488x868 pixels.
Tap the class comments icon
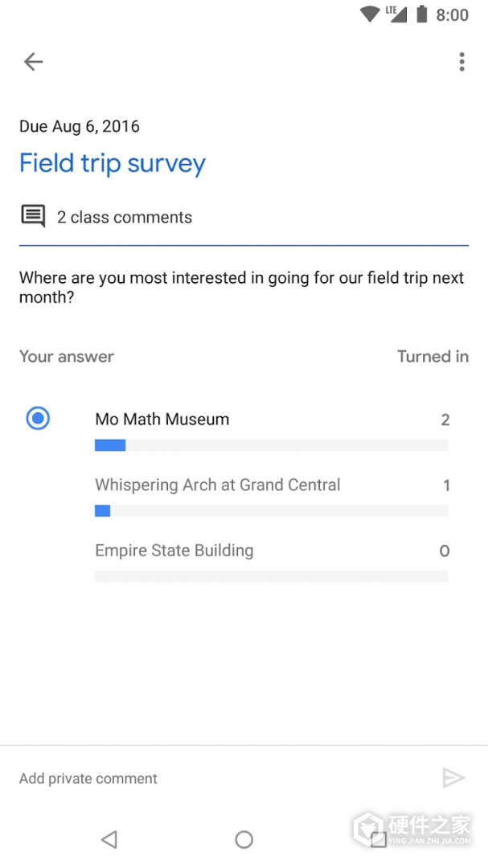pos(32,216)
